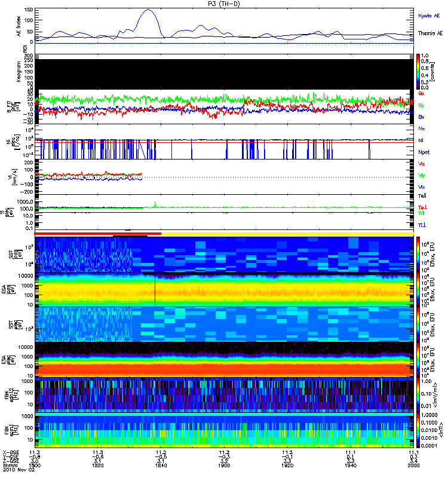The image size is (448, 478).
Task: Click the 10000 tick on ESA ions axis
Action: coord(26,276)
